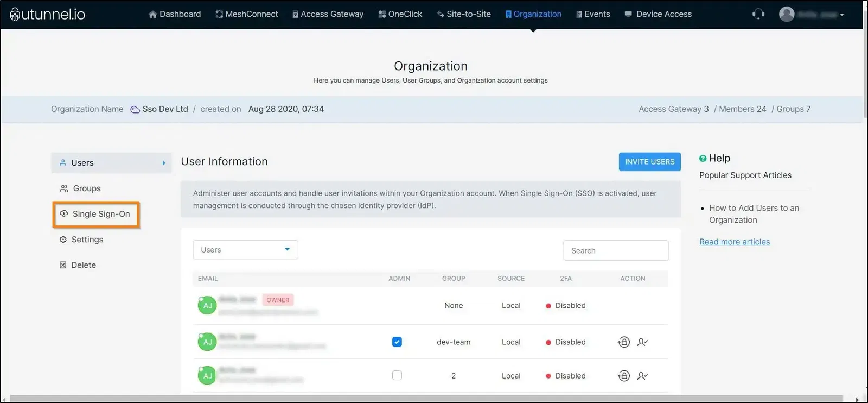Open Groups in the sidebar
Image resolution: width=868 pixels, height=403 pixels.
tap(80, 188)
